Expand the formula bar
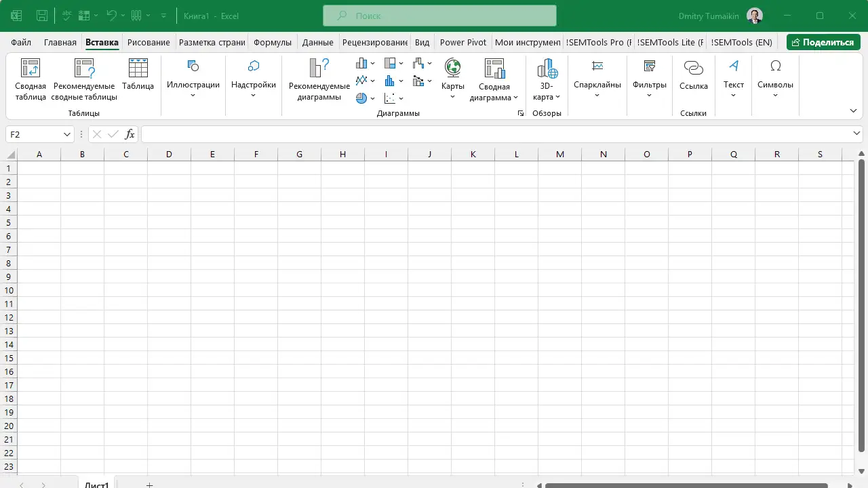This screenshot has height=488, width=868. click(857, 134)
